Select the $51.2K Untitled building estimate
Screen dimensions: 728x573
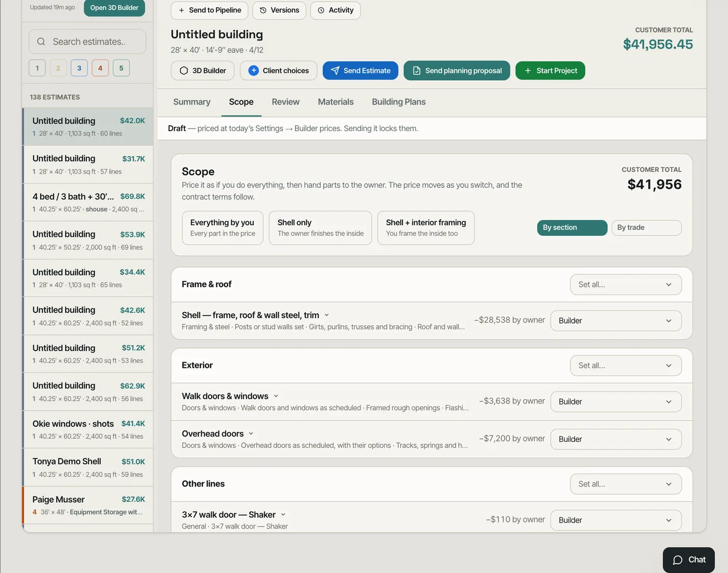pyautogui.click(x=88, y=354)
